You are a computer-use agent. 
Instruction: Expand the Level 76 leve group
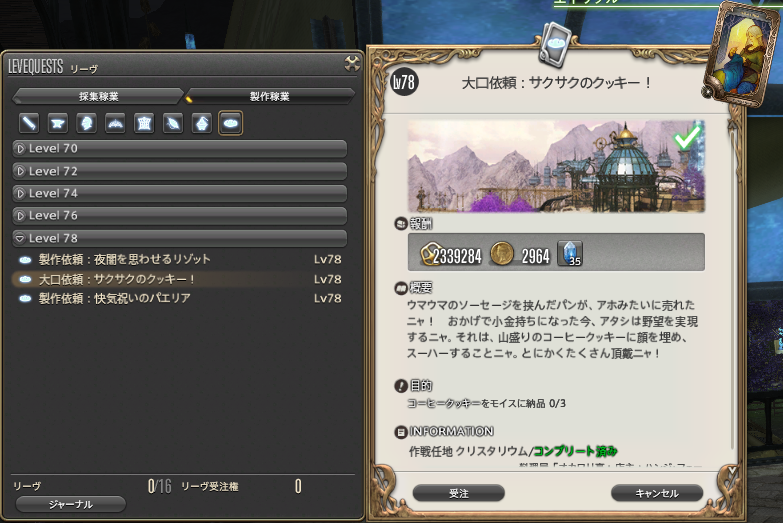point(180,215)
